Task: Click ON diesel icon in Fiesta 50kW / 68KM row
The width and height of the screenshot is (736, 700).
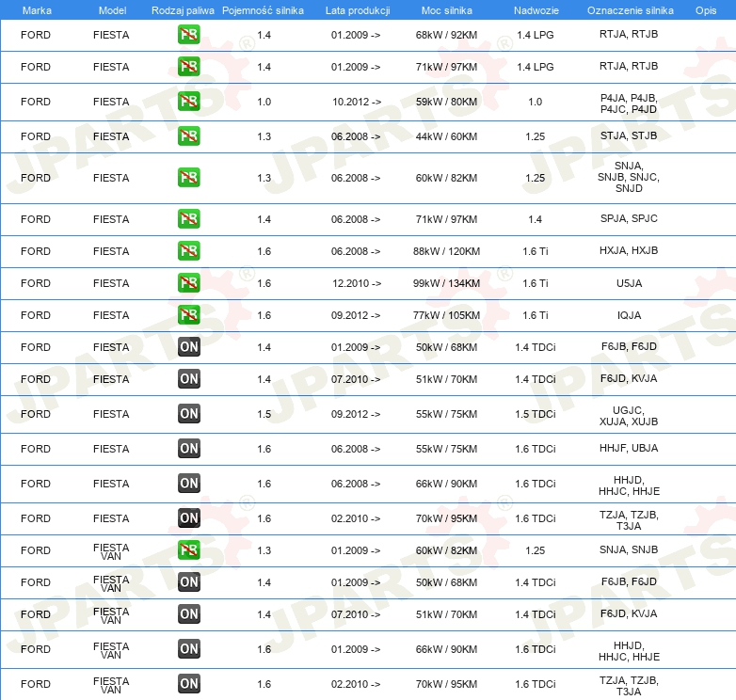Action: [x=188, y=347]
